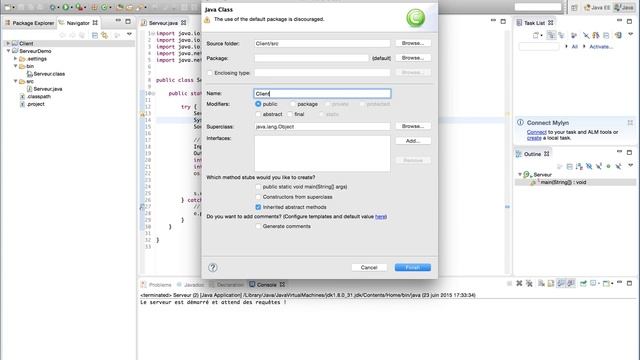
Task: Minimize the Navigator panel
Action: (118, 20)
